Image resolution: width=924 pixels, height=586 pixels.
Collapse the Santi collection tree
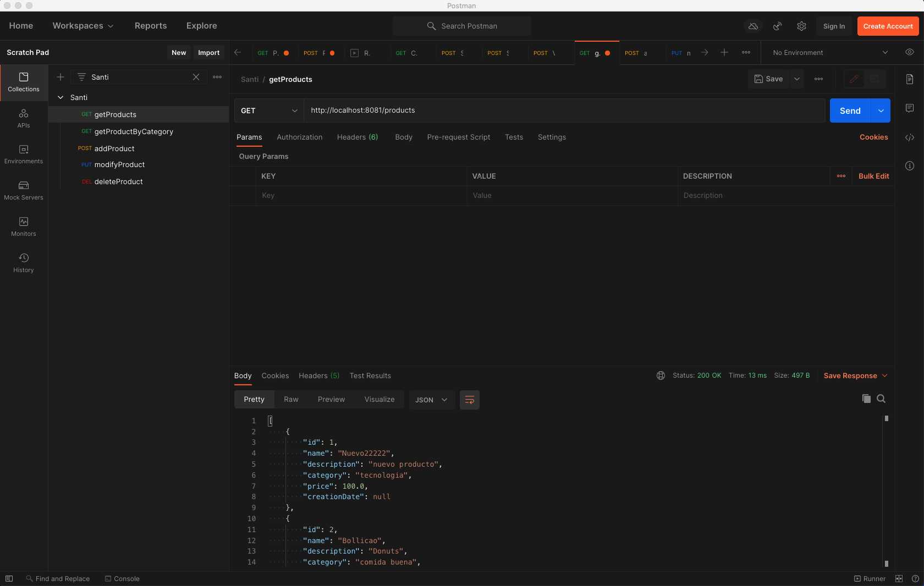tap(61, 97)
